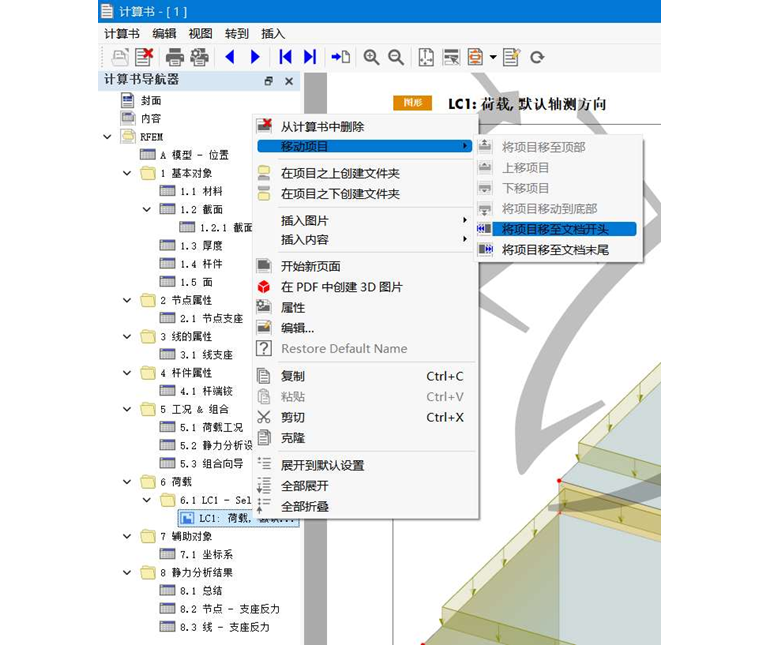Choose 从计算书中删除 in context menu

coord(364,127)
